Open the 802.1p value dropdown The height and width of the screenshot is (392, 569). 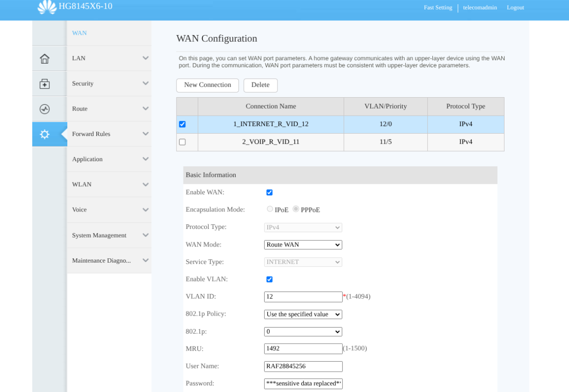click(x=303, y=332)
